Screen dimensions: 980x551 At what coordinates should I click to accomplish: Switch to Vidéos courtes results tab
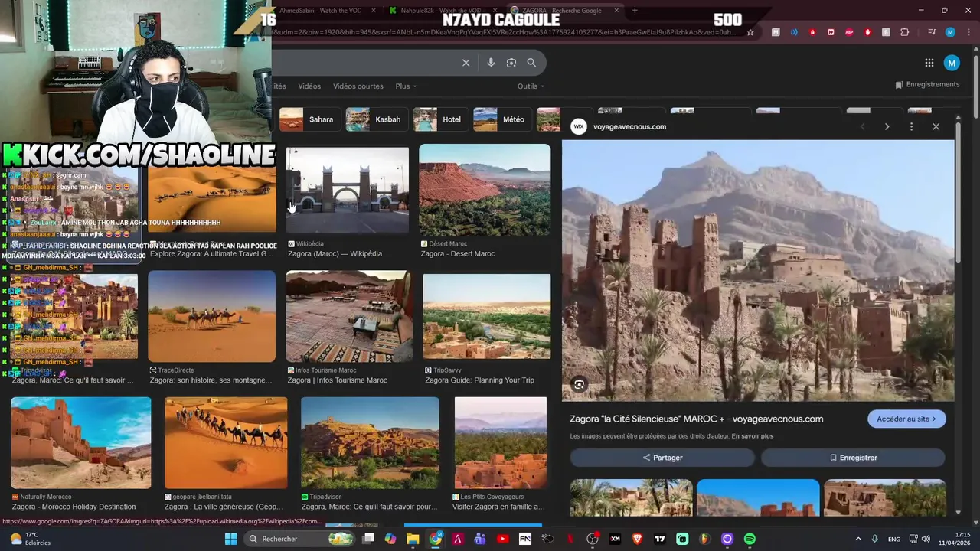[358, 86]
